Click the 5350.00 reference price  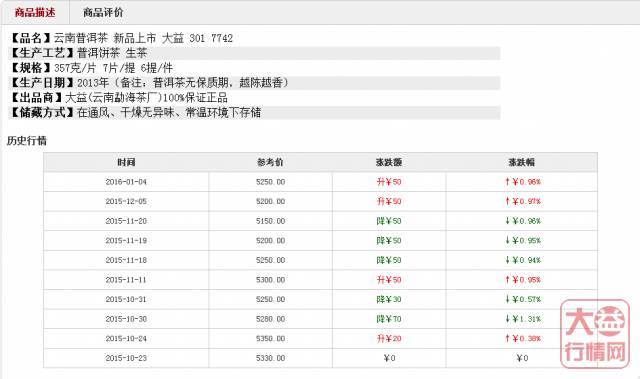[x=270, y=339]
